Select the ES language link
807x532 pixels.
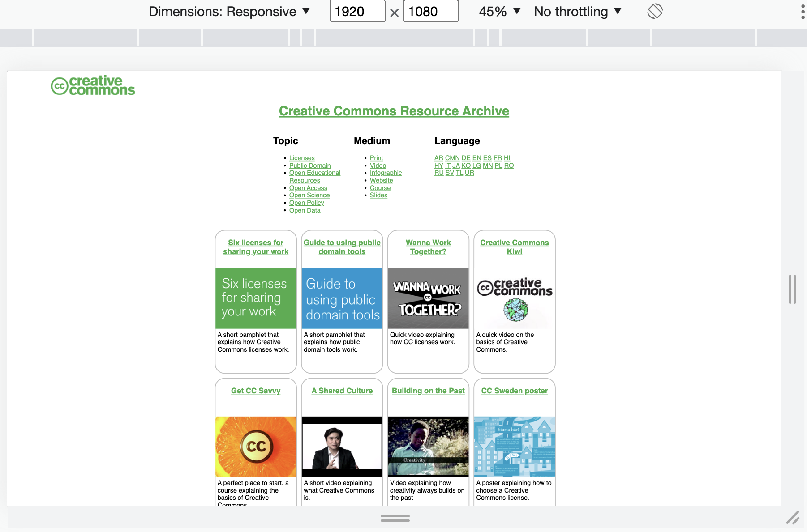[487, 158]
